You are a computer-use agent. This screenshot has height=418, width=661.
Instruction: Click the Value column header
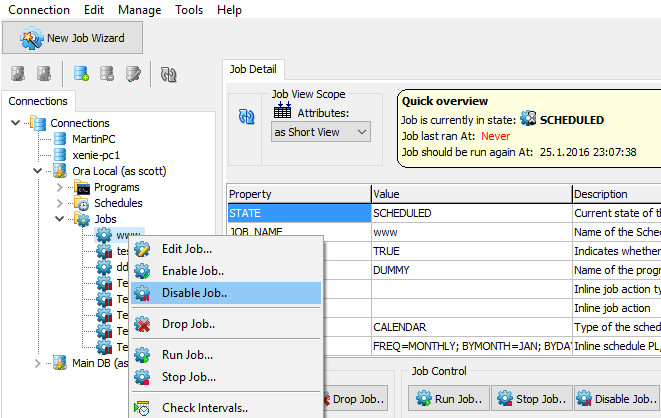(471, 194)
